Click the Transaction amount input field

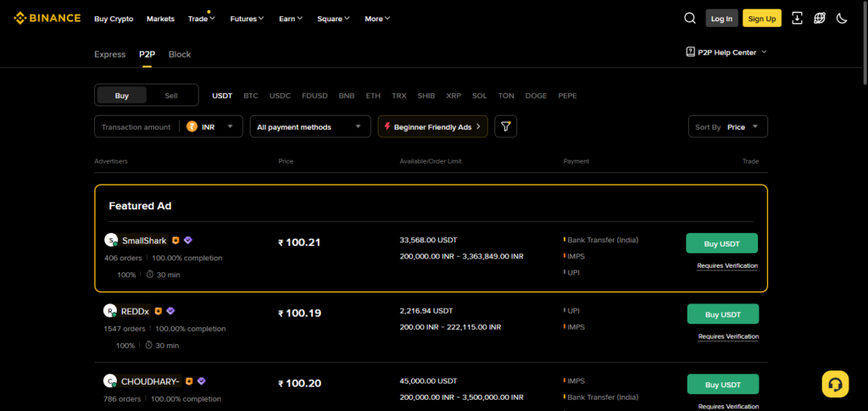[x=136, y=126]
